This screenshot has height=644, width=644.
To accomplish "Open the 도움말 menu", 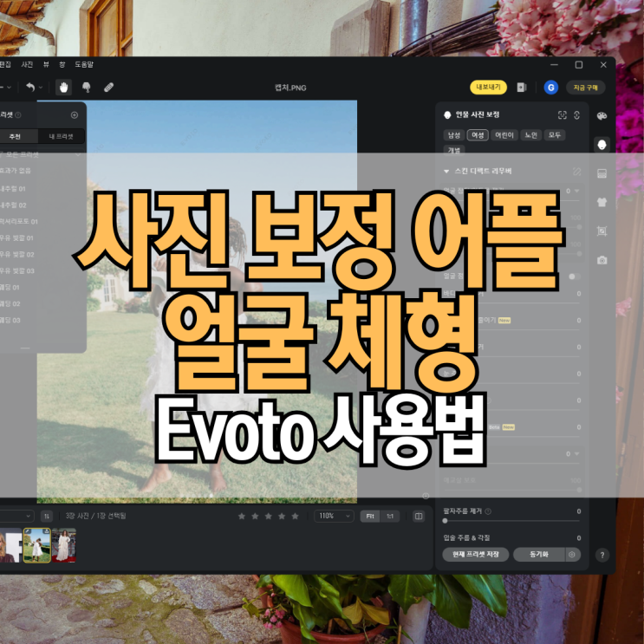I will pyautogui.click(x=84, y=64).
